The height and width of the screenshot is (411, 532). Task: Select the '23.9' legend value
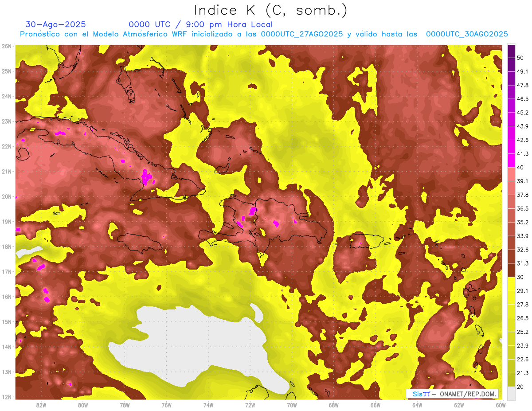coord(522,345)
